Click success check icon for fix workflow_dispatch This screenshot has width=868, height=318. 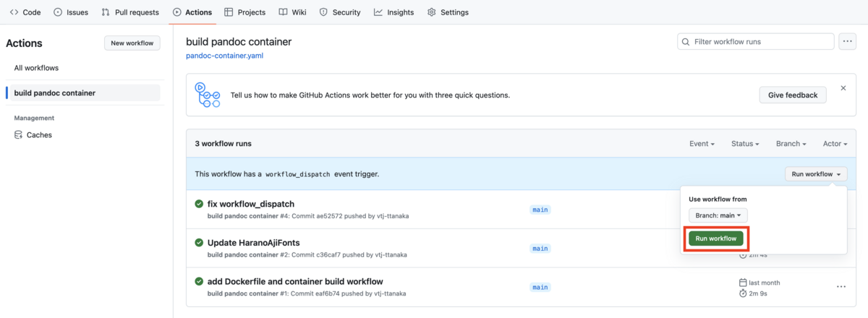pos(199,204)
